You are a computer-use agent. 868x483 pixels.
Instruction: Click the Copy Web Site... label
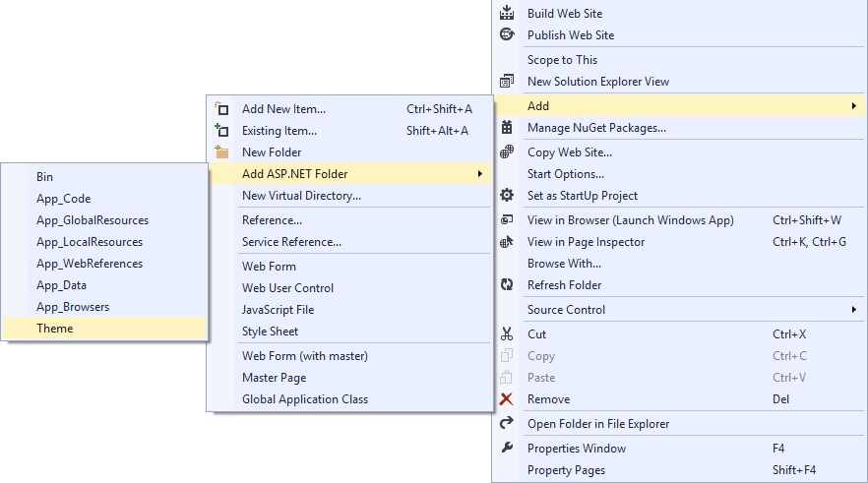[570, 152]
